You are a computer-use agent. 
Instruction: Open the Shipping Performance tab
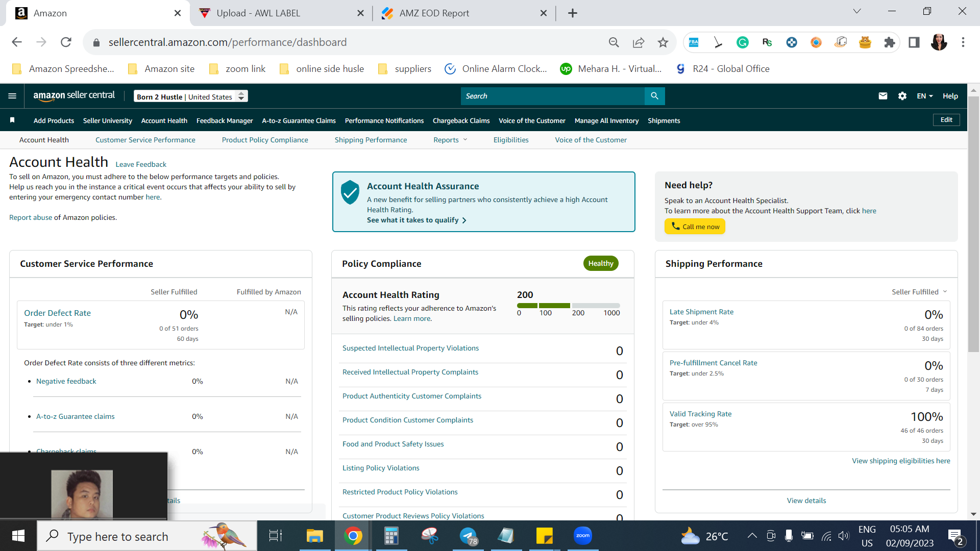[x=371, y=140]
